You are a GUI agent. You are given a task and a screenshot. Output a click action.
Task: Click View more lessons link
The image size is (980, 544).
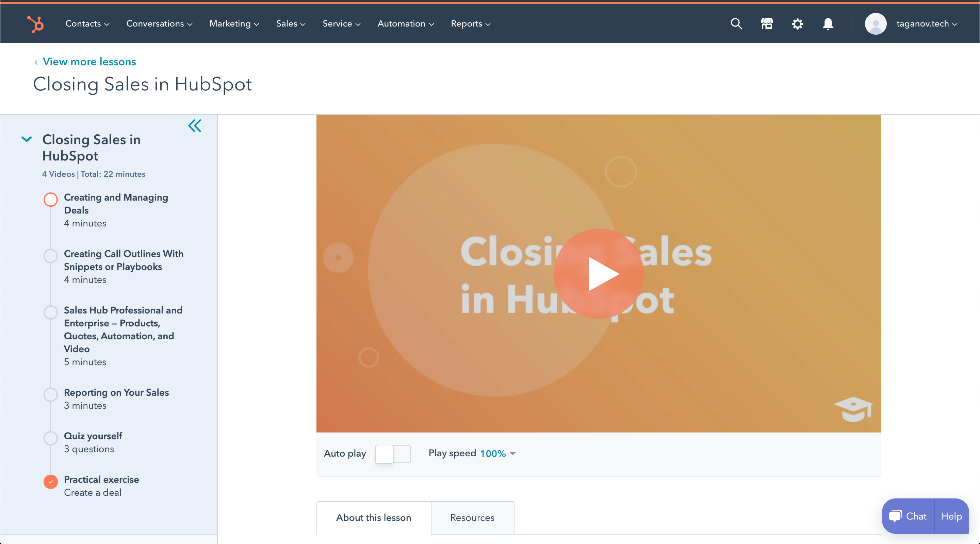pos(89,62)
